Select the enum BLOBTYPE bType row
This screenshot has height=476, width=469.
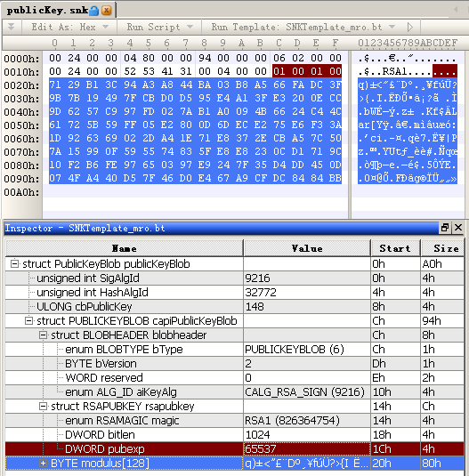[x=234, y=349]
